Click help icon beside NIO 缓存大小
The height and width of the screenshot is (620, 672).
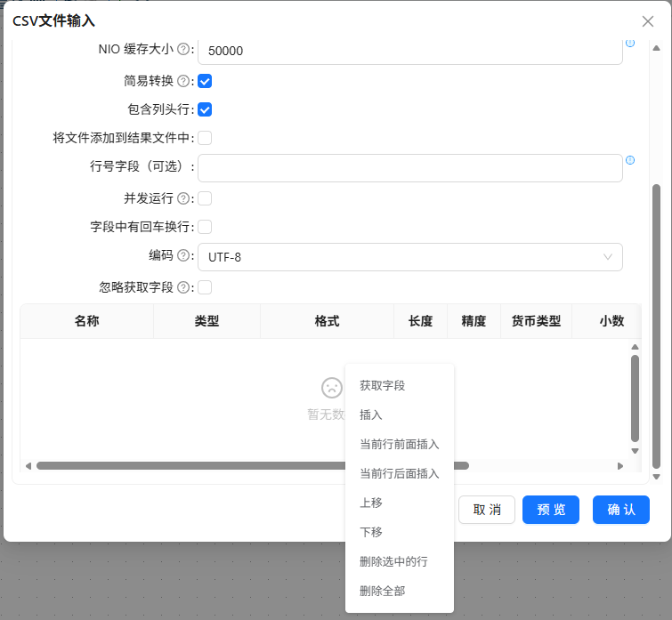pos(183,49)
